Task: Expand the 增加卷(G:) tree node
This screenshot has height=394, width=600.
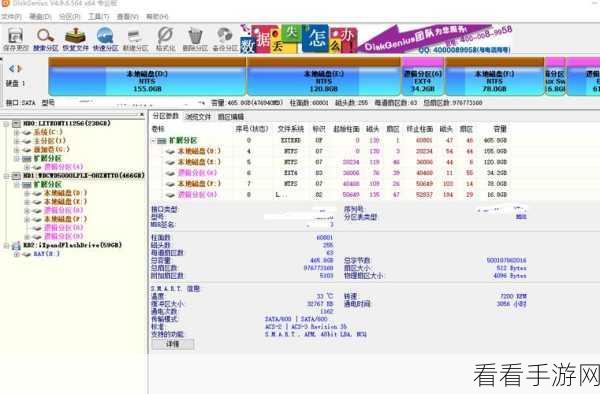Action: (16, 150)
